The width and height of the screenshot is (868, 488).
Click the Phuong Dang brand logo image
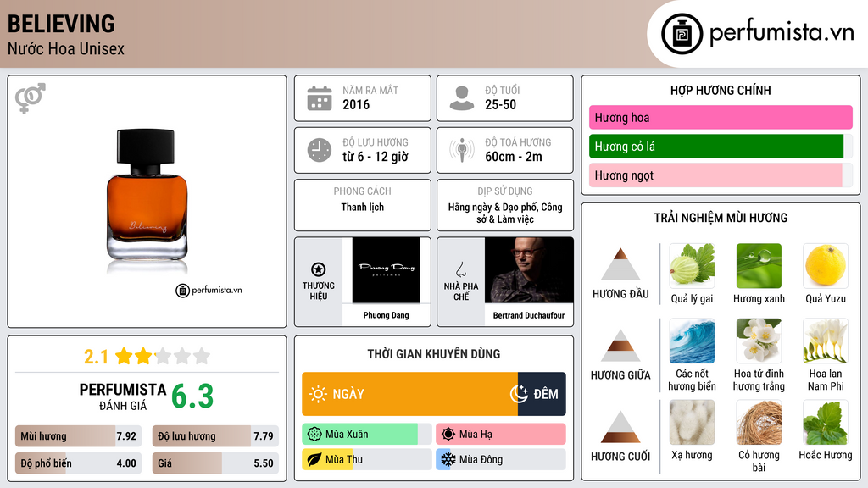pyautogui.click(x=386, y=270)
